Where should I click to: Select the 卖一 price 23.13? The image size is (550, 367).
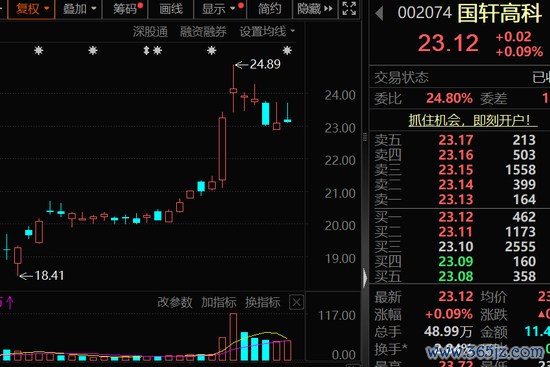(x=456, y=200)
